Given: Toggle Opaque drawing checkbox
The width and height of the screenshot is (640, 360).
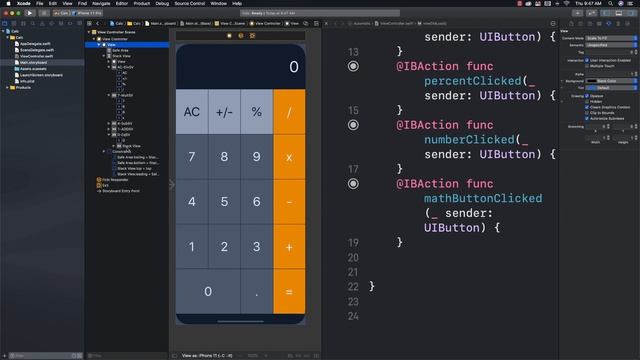Looking at the screenshot, I should (587, 96).
